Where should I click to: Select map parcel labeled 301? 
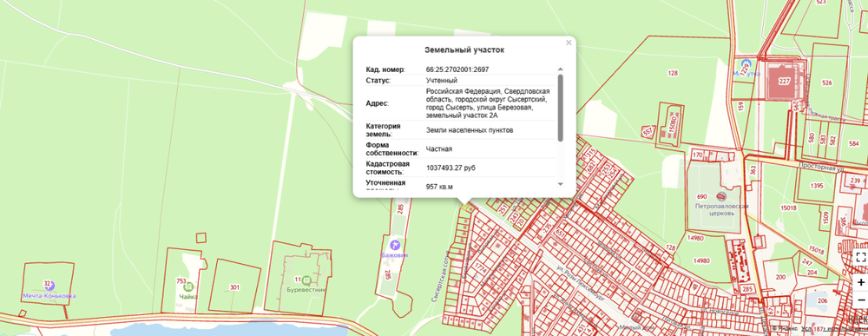[x=234, y=287]
